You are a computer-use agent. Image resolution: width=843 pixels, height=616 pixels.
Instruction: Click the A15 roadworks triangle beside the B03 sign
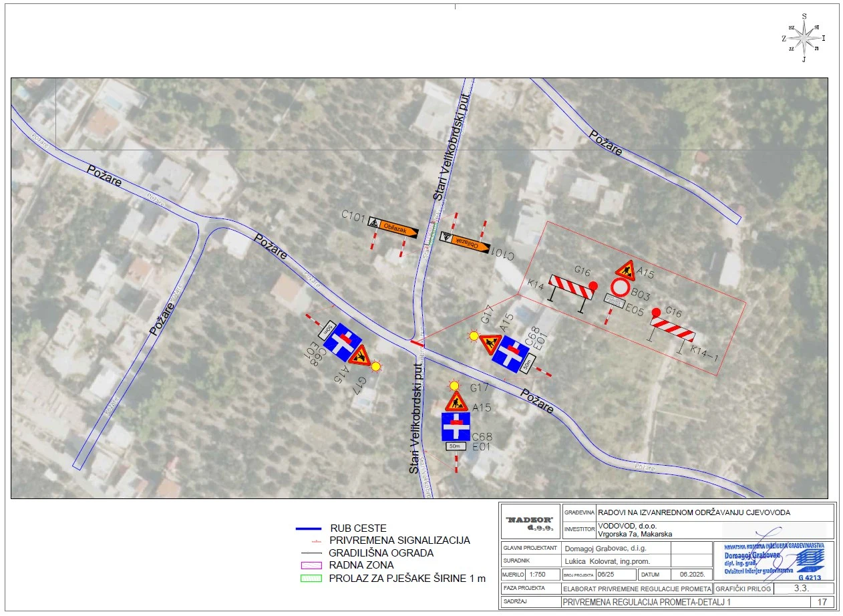click(x=626, y=270)
